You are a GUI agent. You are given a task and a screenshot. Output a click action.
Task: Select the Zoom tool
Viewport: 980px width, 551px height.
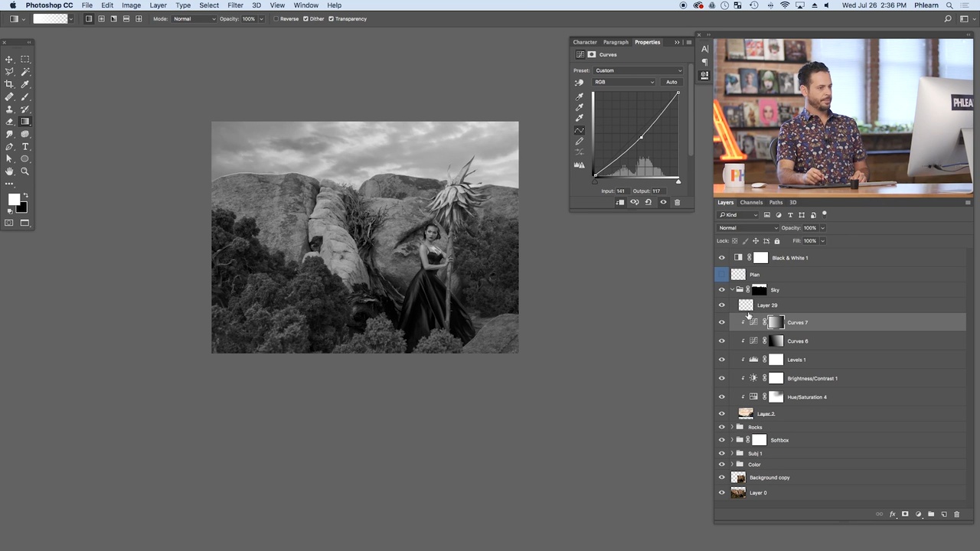[25, 171]
